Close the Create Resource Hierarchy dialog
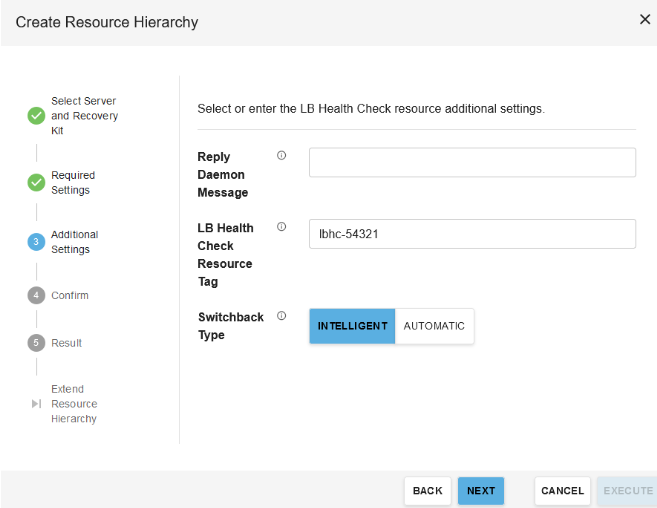657x508 pixels. (x=644, y=20)
